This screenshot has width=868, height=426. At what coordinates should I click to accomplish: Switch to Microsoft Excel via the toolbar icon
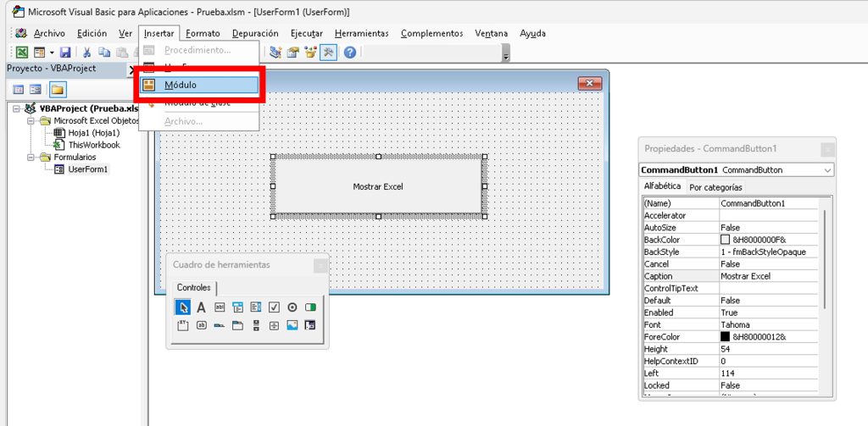[22, 53]
